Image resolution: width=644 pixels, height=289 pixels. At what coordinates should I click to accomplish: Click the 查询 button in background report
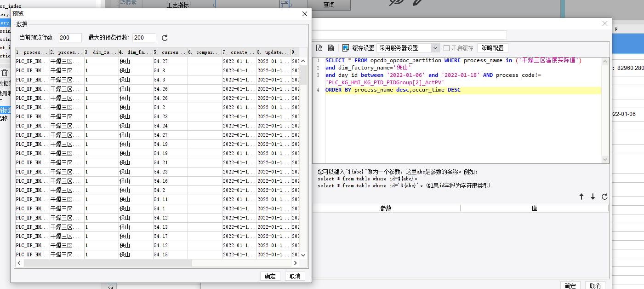(x=329, y=5)
